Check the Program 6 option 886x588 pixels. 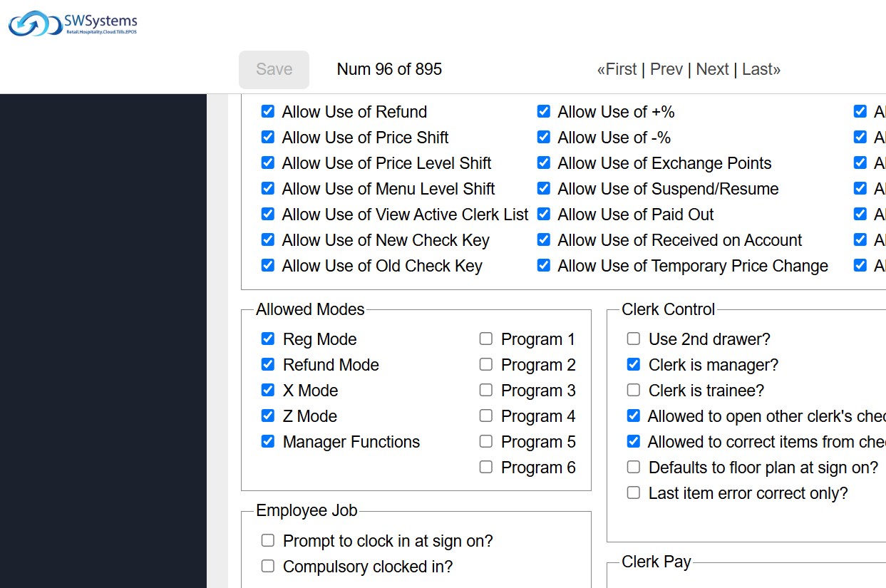click(486, 468)
